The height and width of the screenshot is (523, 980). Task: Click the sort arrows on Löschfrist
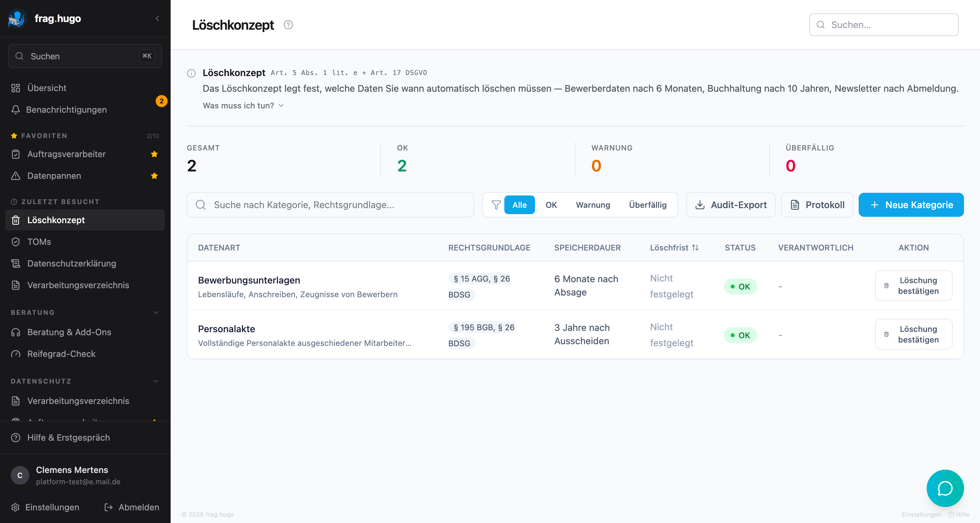point(695,247)
